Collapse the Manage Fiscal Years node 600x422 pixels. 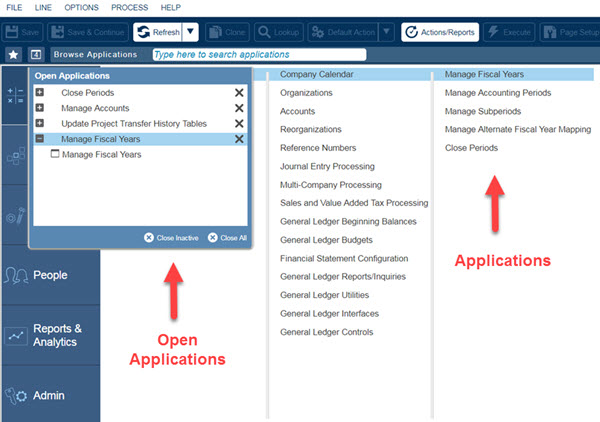(40, 139)
